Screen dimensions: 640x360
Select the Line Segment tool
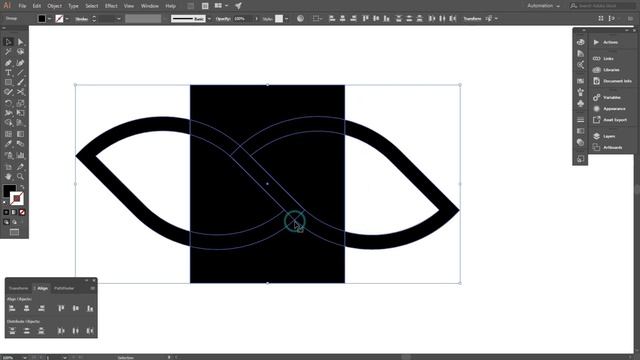(20, 73)
